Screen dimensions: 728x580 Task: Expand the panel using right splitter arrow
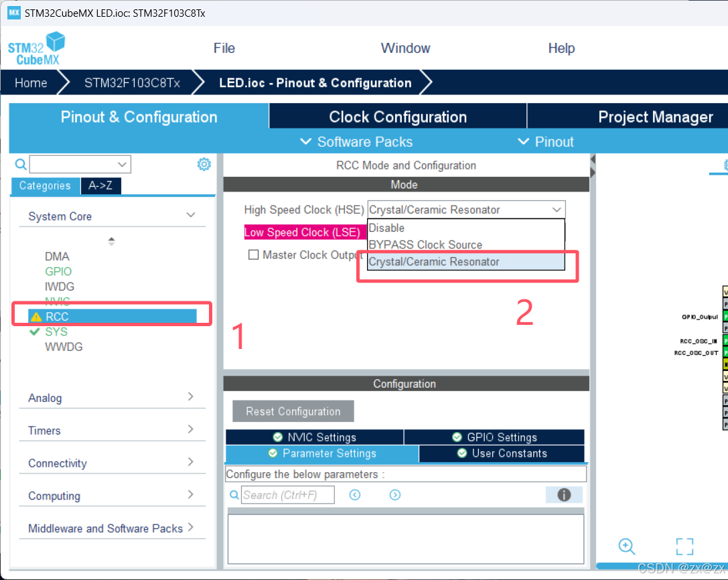point(593,173)
